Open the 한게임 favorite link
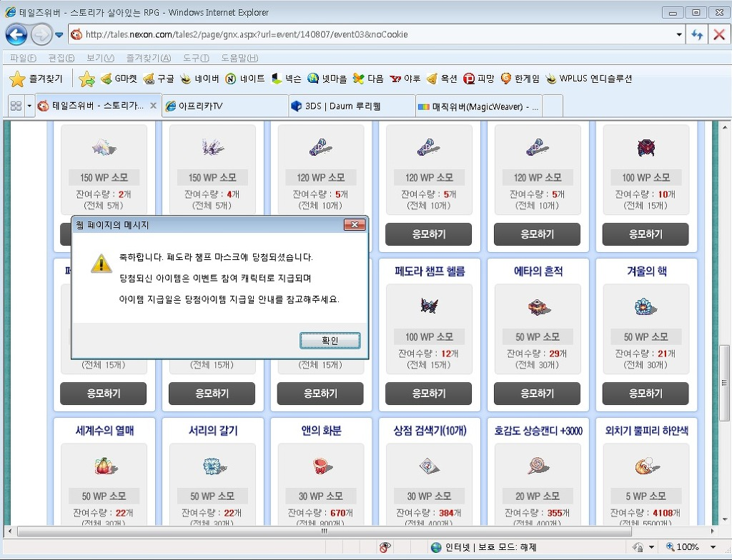732x560 pixels. (520, 79)
